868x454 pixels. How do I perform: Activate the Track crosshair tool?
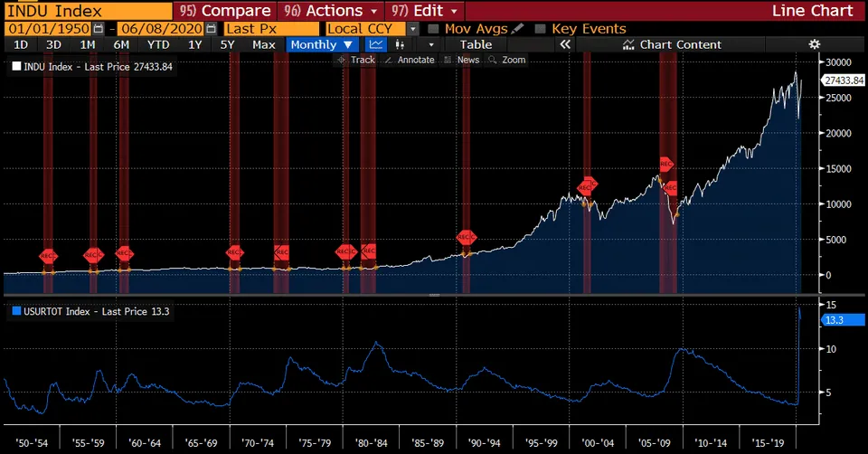pos(356,60)
